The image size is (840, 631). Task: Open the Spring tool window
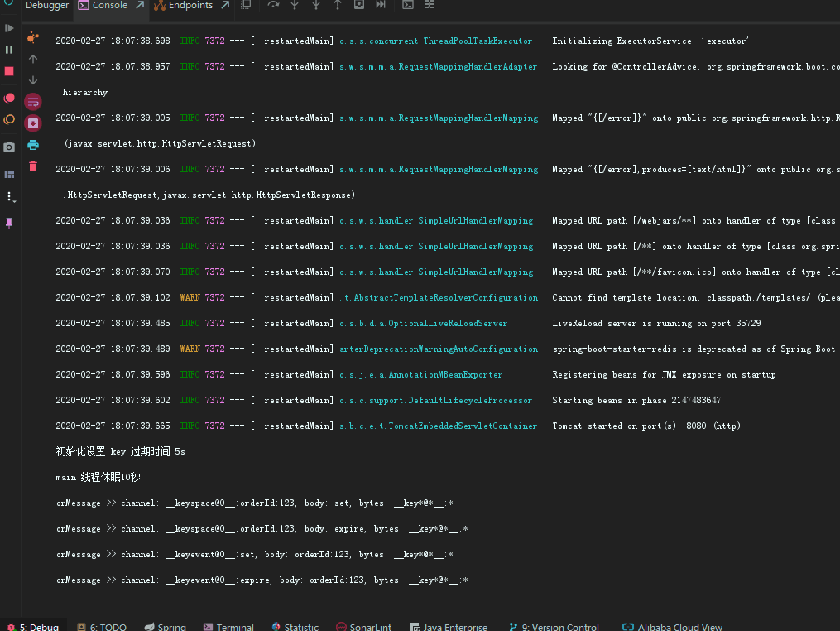tap(165, 626)
